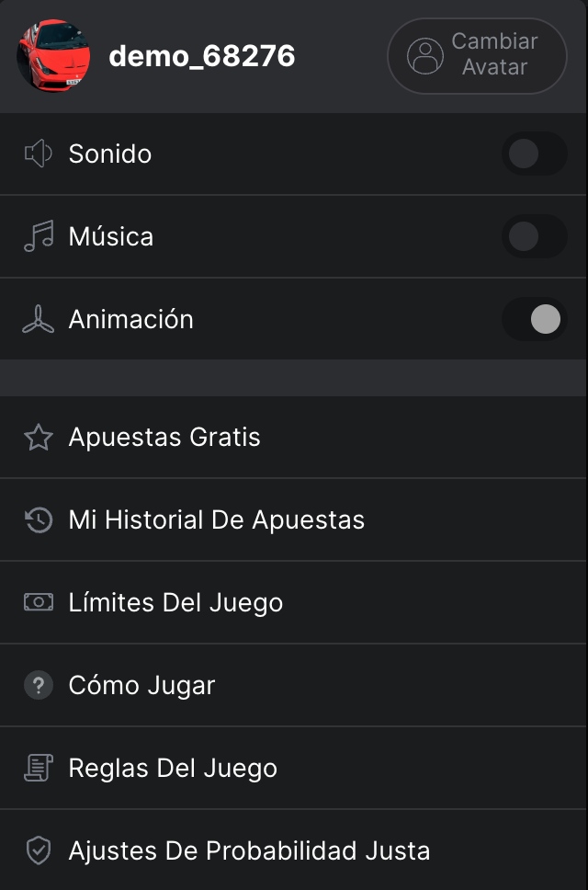Open Cómo Jugar instructions

[293, 685]
